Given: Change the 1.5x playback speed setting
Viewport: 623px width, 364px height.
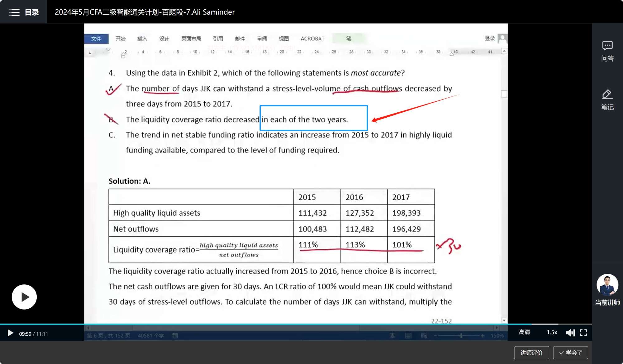Looking at the screenshot, I should tap(552, 332).
